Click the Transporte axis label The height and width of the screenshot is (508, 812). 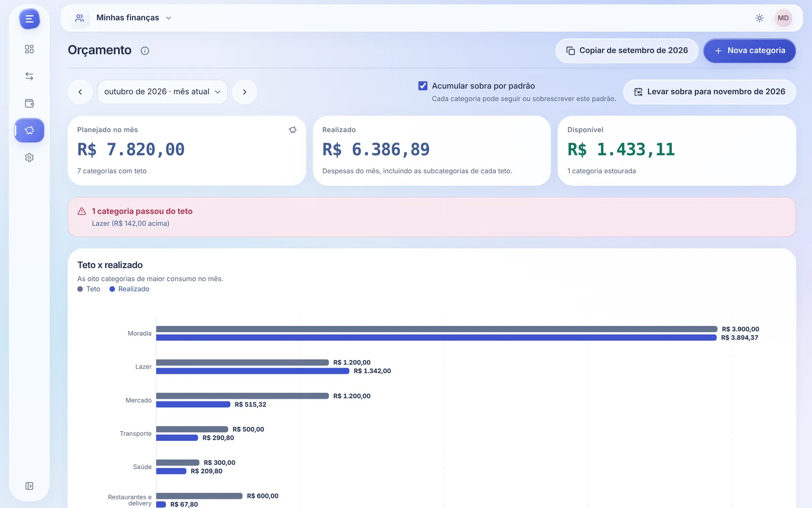(x=136, y=434)
